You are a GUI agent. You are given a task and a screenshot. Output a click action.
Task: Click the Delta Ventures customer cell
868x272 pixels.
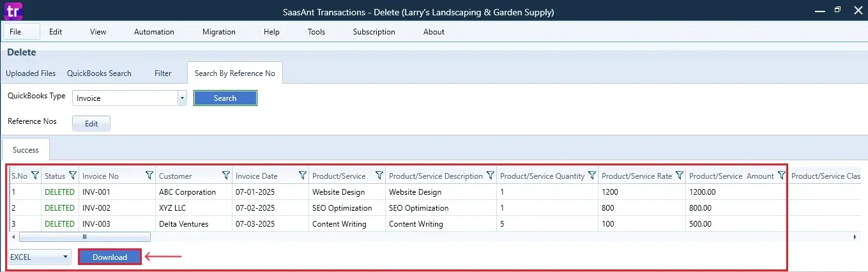194,224
